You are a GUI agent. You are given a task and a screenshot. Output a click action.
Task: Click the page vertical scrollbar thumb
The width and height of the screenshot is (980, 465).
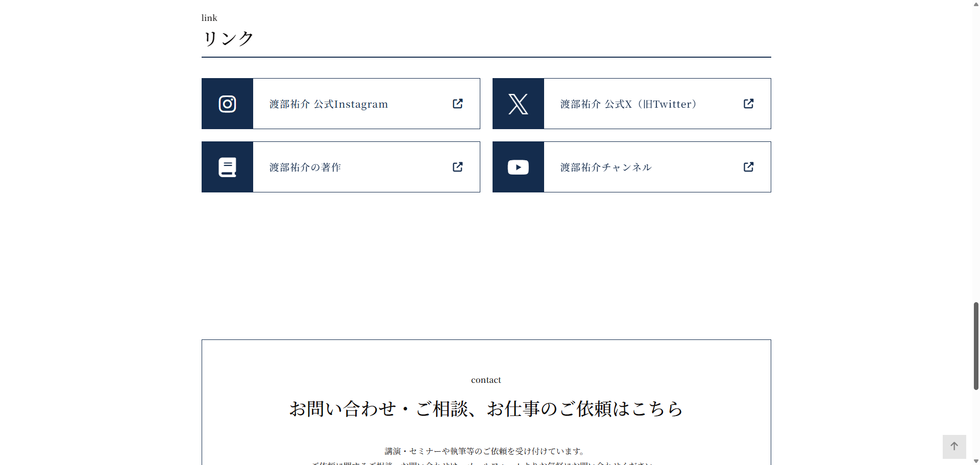point(976,346)
